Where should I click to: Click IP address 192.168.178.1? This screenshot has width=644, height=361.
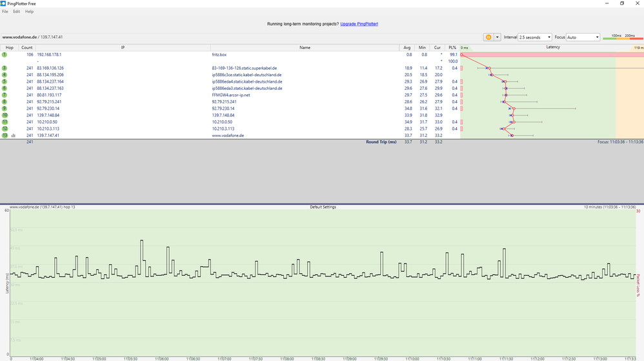[x=49, y=54]
